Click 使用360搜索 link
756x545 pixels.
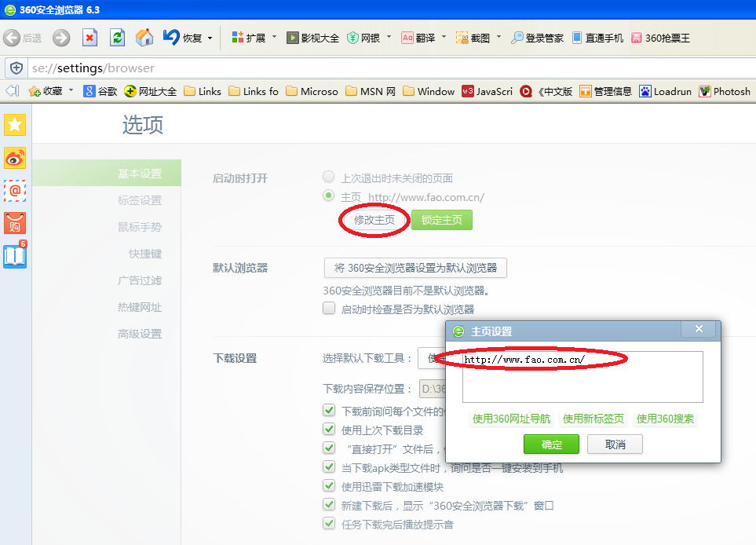click(665, 419)
